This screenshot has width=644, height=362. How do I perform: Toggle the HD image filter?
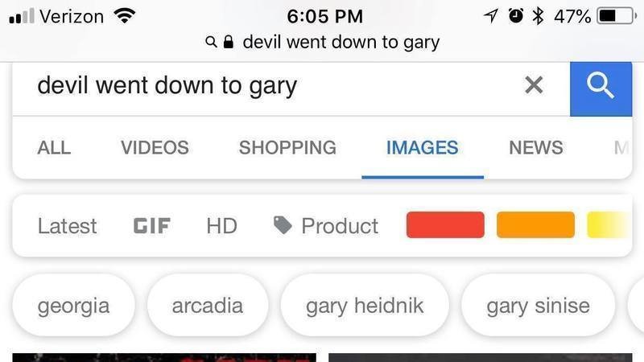222,226
